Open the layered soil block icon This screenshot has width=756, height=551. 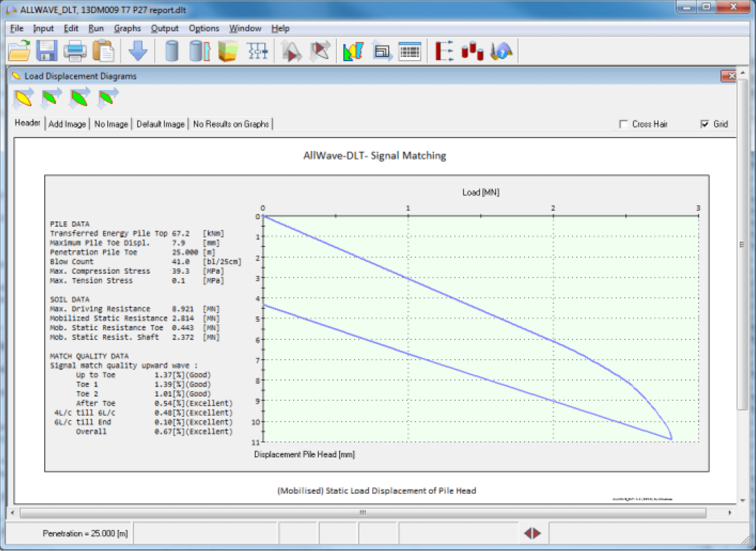pos(228,51)
